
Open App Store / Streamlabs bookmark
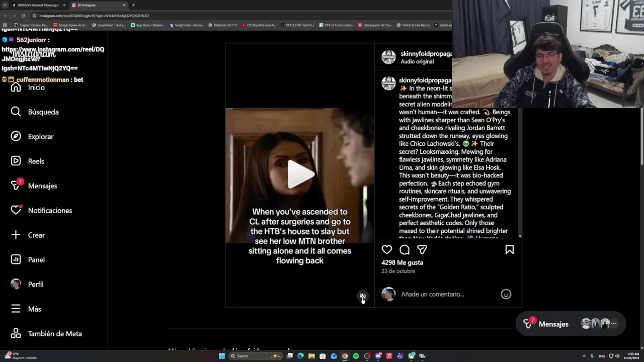147,25
